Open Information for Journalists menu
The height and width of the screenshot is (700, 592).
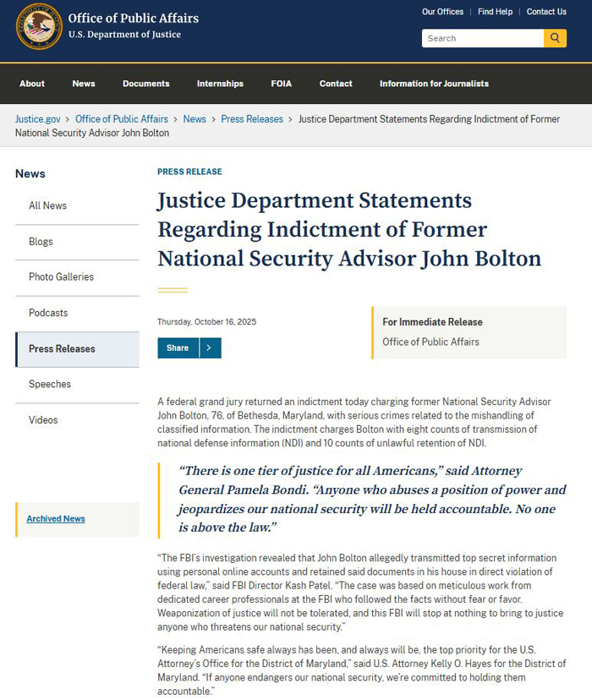coord(434,84)
